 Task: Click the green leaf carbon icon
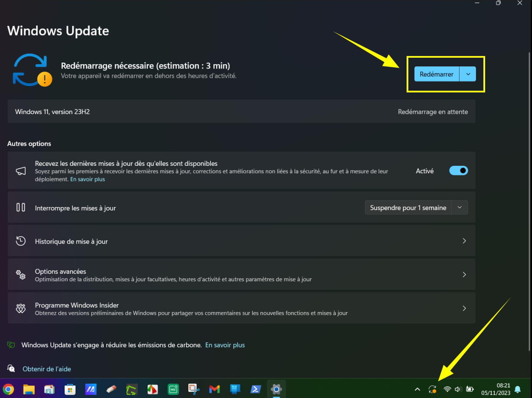pyautogui.click(x=11, y=345)
